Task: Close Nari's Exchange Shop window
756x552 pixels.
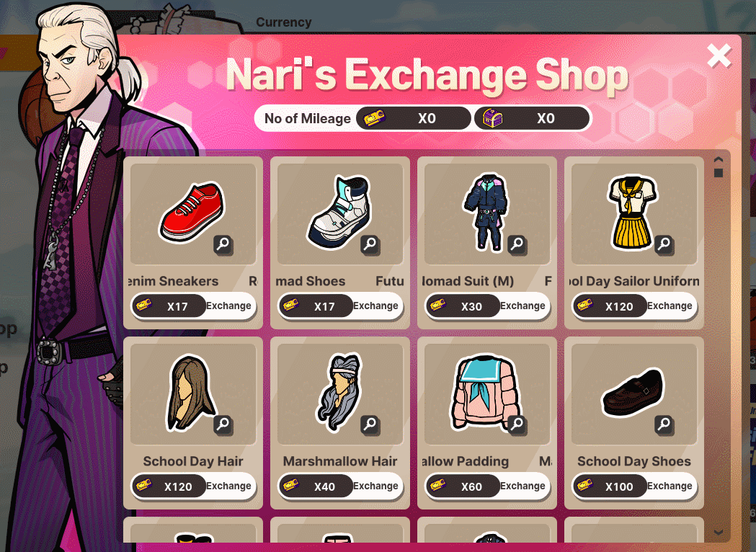Action: pos(719,56)
